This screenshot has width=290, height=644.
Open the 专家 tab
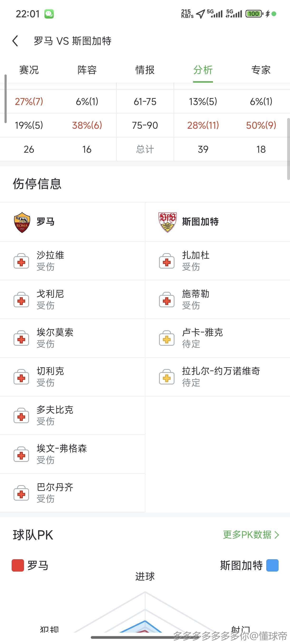tap(261, 70)
